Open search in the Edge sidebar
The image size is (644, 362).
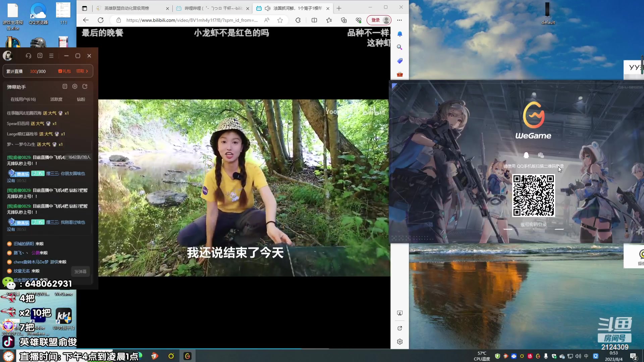399,47
